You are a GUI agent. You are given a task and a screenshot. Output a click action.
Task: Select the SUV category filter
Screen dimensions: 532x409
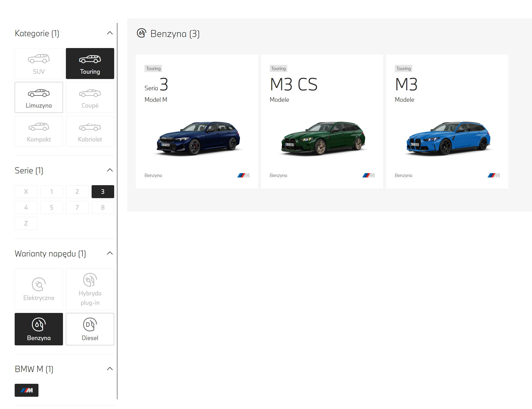coord(39,63)
